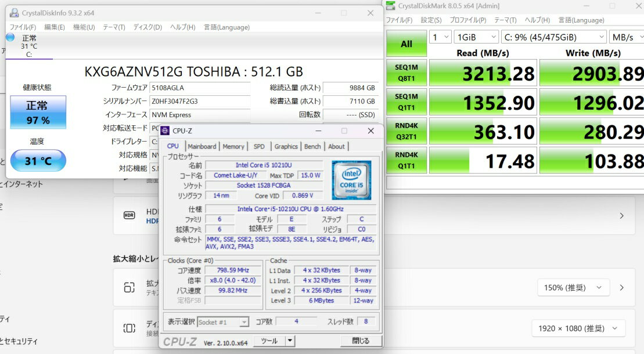Expand the MB/s unit dropdown
Screen dimensions: 644x354
tap(626, 37)
